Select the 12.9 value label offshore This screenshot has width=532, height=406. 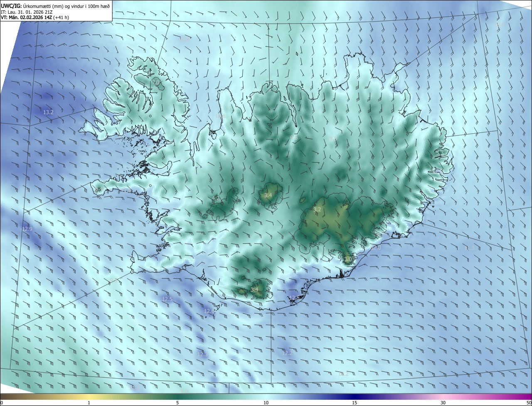point(27,229)
